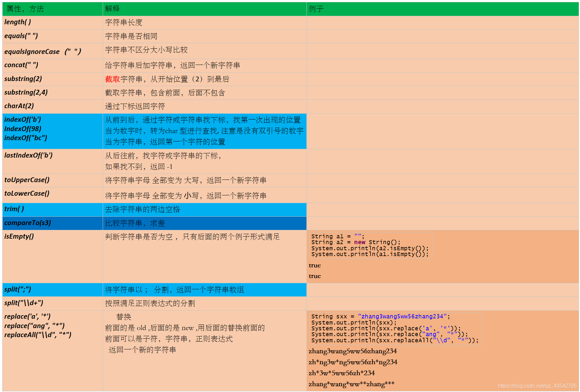Click the explanation '截取字符串，包含前面，后面不包含'
Screen dimensions: 580x392
tap(165, 93)
